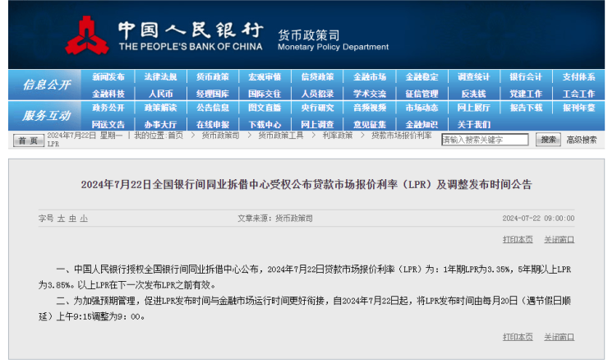Navigate to the 利率政策 breadcrumb
The height and width of the screenshot is (364, 608).
click(337, 135)
